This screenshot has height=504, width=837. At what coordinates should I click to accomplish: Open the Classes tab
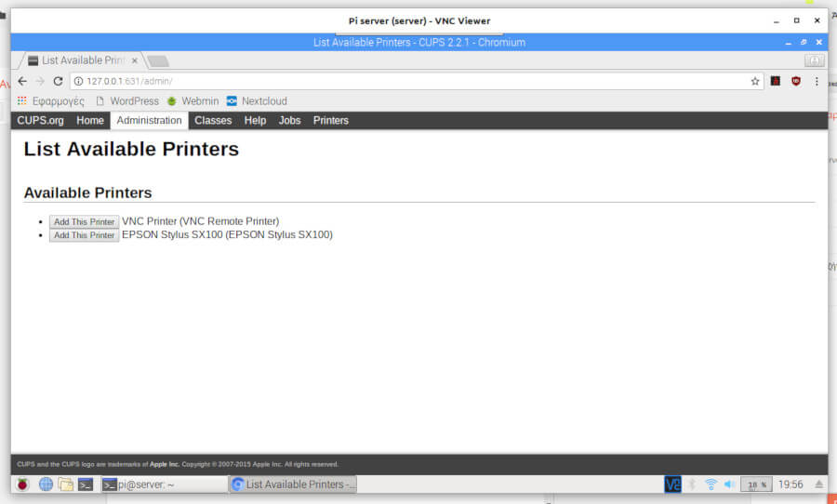pos(213,121)
